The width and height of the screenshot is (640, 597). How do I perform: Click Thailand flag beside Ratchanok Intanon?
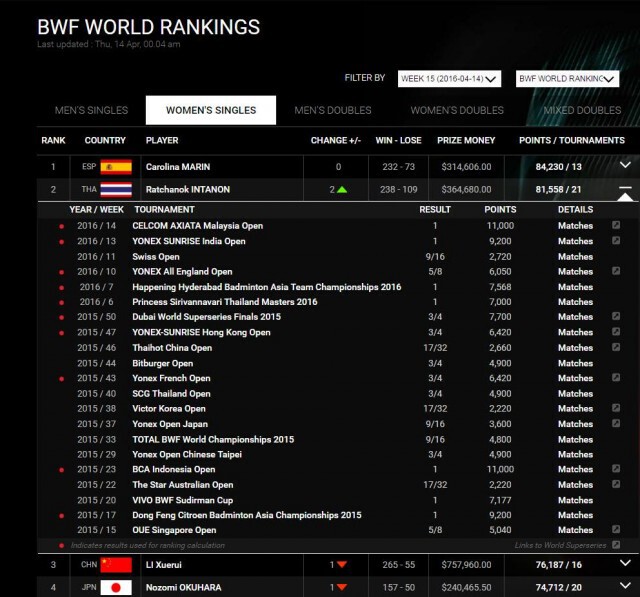click(116, 189)
